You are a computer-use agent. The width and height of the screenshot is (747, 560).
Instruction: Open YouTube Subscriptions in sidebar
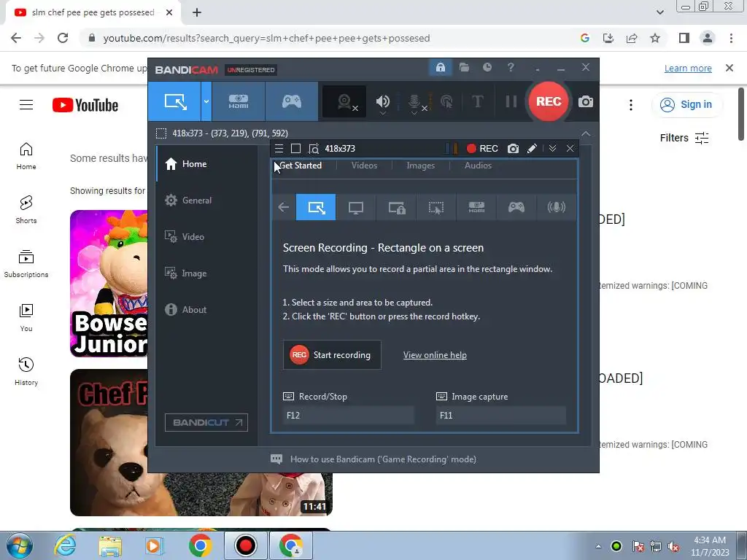point(26,263)
